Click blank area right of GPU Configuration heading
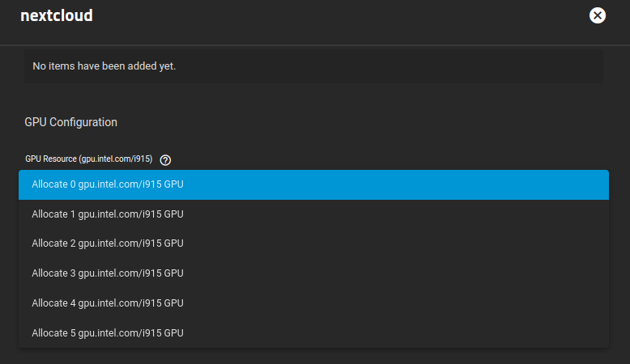The width and height of the screenshot is (630, 364). [362, 122]
